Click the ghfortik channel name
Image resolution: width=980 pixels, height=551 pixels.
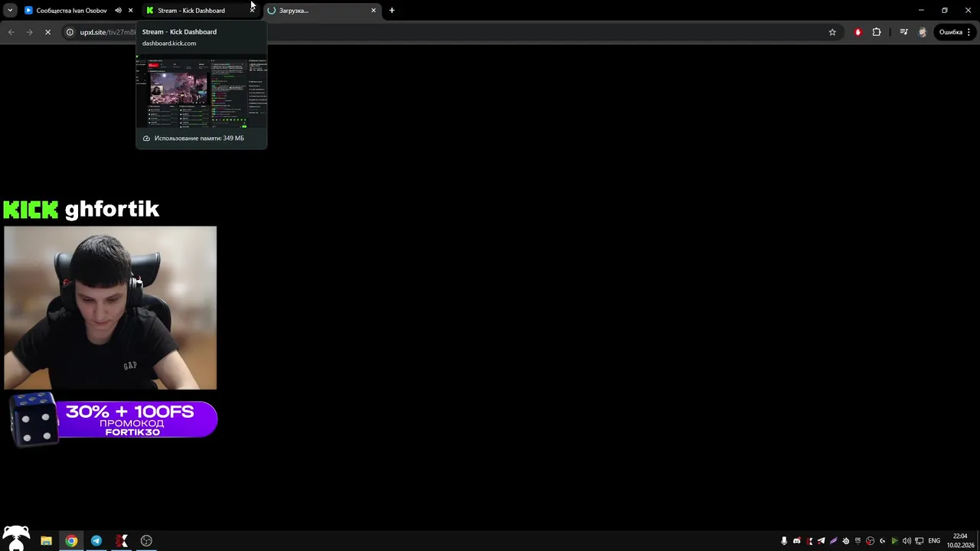pyautogui.click(x=112, y=210)
